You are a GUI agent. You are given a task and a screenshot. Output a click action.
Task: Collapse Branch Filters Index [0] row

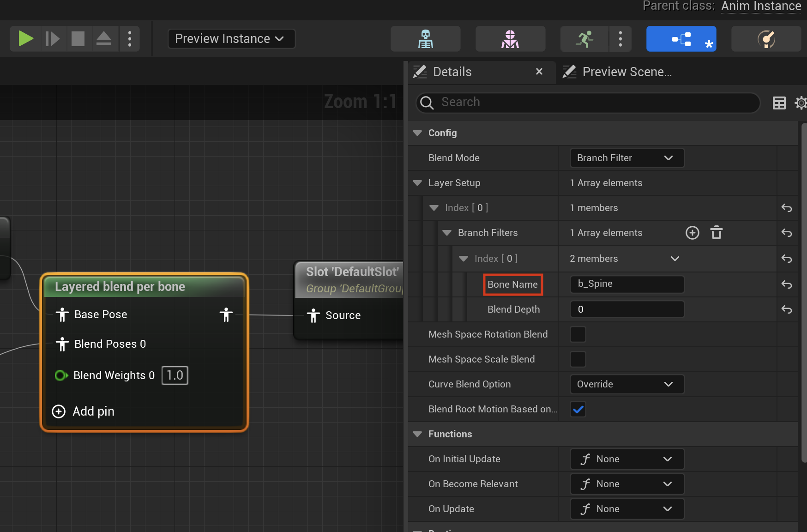point(464,259)
